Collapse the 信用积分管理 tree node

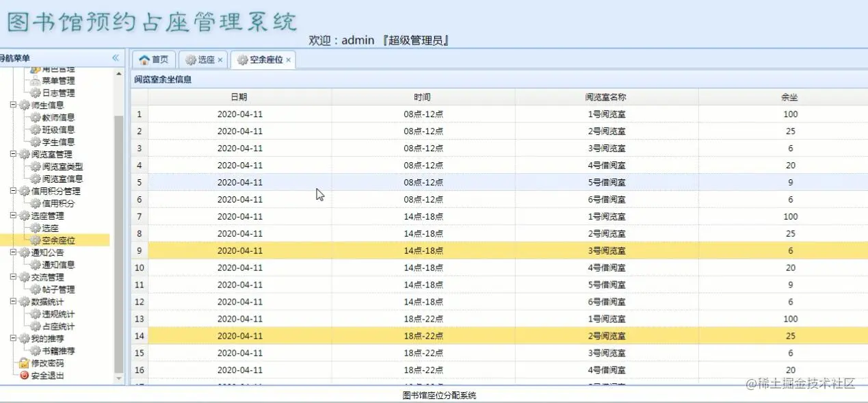(13, 192)
